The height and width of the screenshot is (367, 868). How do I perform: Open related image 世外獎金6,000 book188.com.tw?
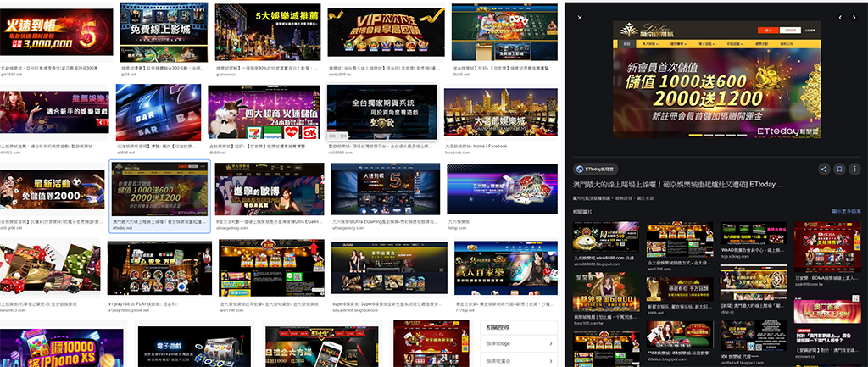pos(605,293)
